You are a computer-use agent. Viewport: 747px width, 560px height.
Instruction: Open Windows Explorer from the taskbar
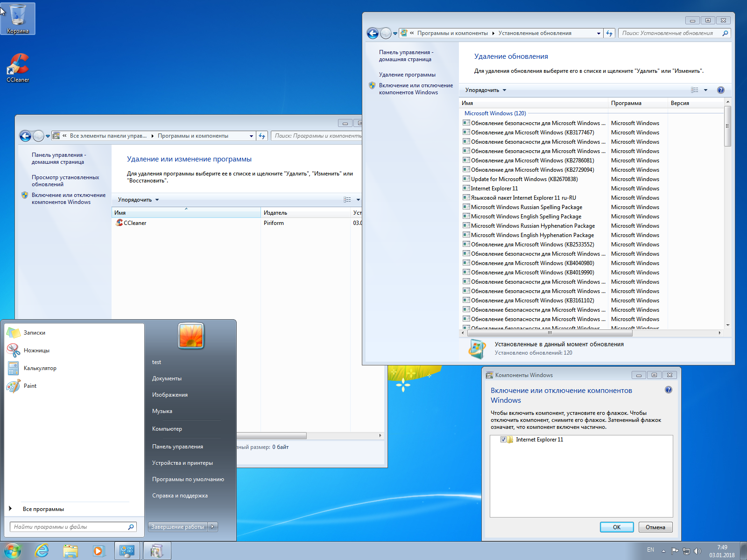70,551
